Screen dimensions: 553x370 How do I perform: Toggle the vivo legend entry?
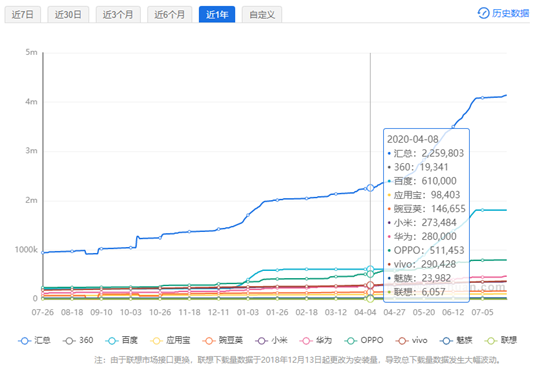(411, 340)
